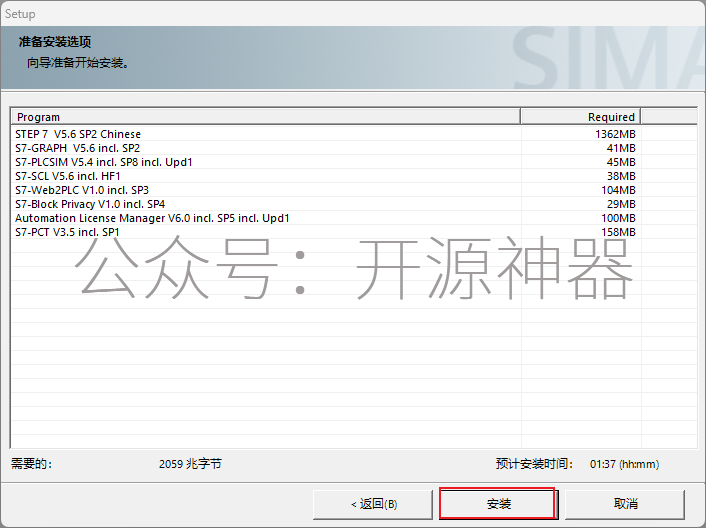
Task: Cancel setup with the 取消 button
Action: tap(625, 504)
